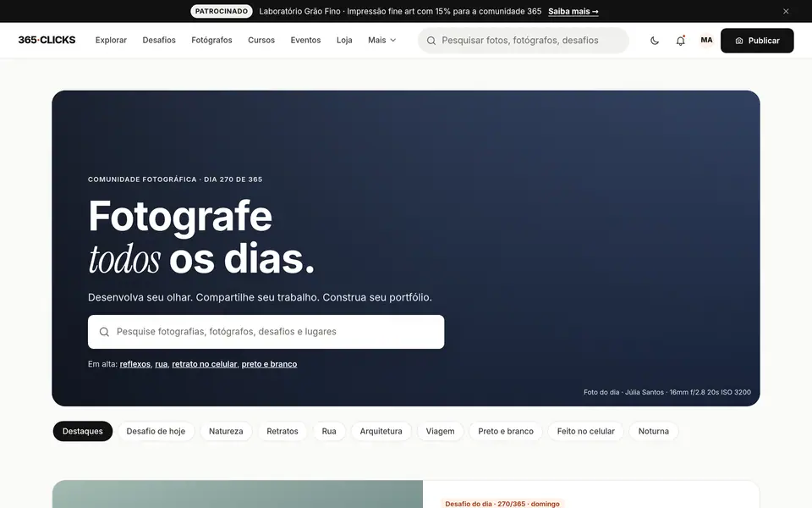Open the MA profile avatar
Screen dimensions: 812x508
tap(706, 41)
